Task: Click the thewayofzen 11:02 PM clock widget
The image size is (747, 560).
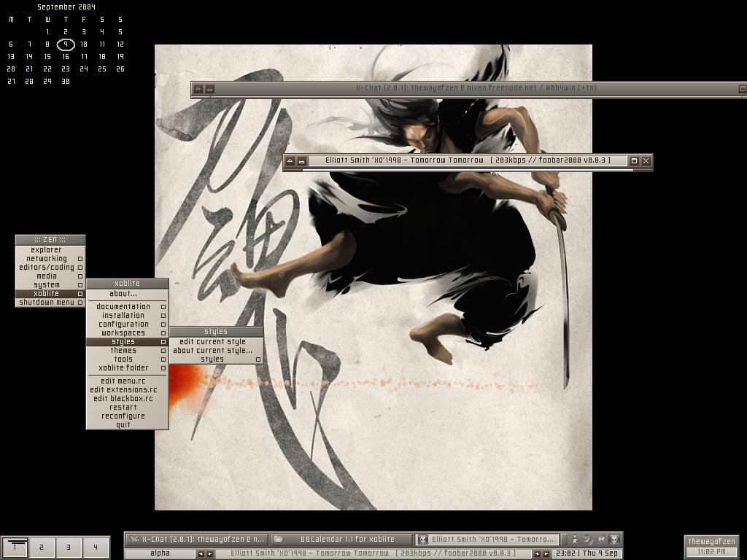Action: click(x=711, y=546)
